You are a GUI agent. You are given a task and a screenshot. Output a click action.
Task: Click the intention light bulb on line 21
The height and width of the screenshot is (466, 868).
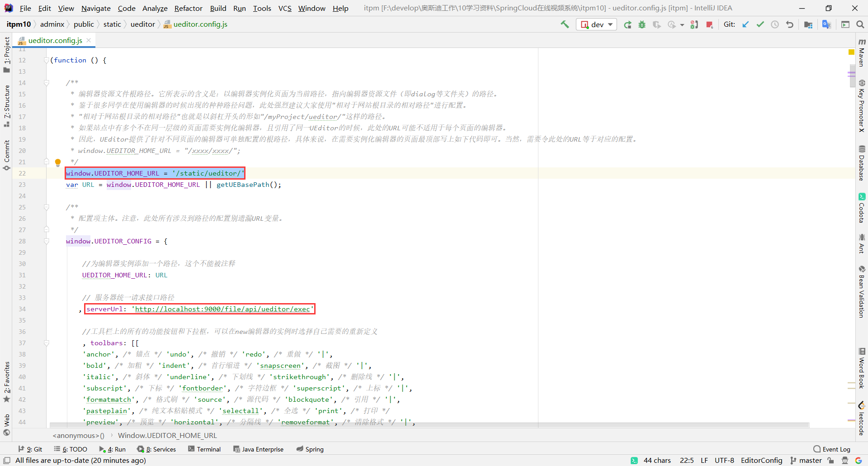(x=58, y=162)
